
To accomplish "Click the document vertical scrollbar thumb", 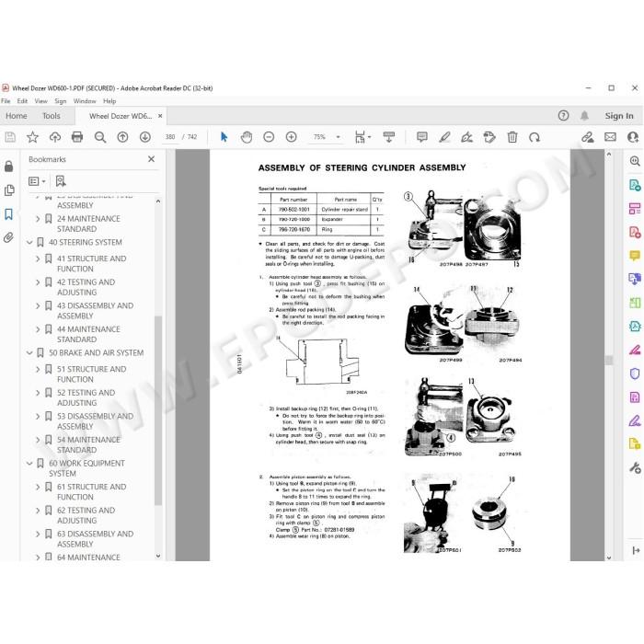I will coord(609,361).
